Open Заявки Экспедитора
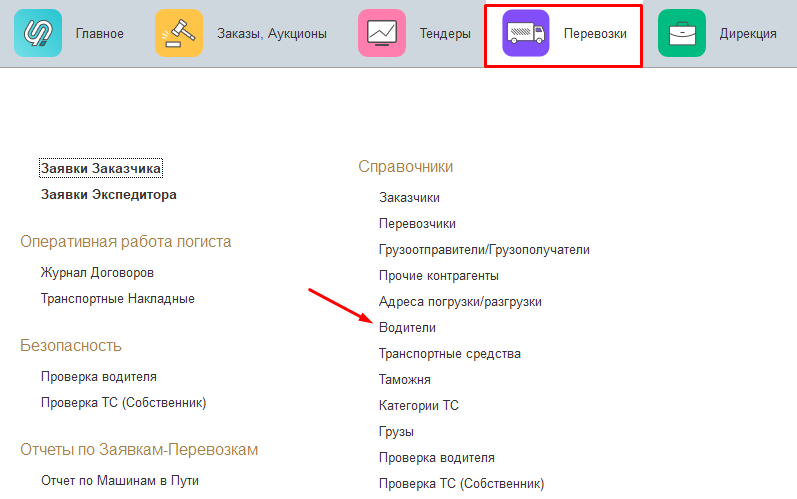The height and width of the screenshot is (499, 797). (x=109, y=195)
